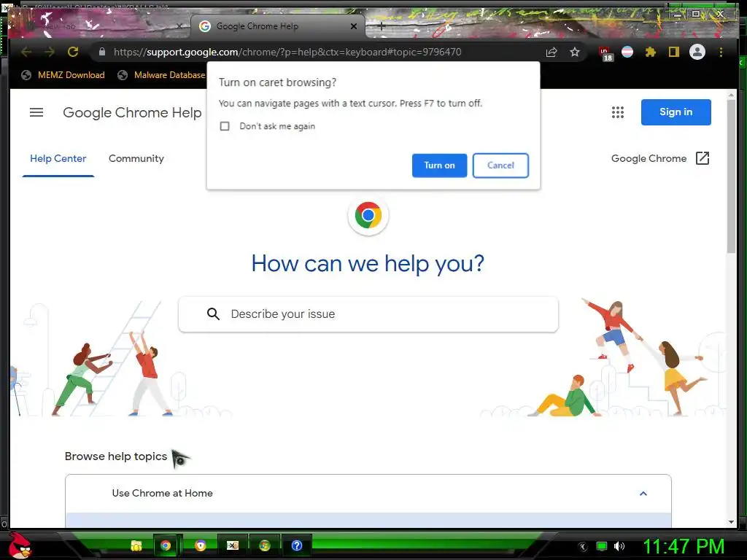Open the striped flag extension icon
Screen dimensions: 747x560
627,52
